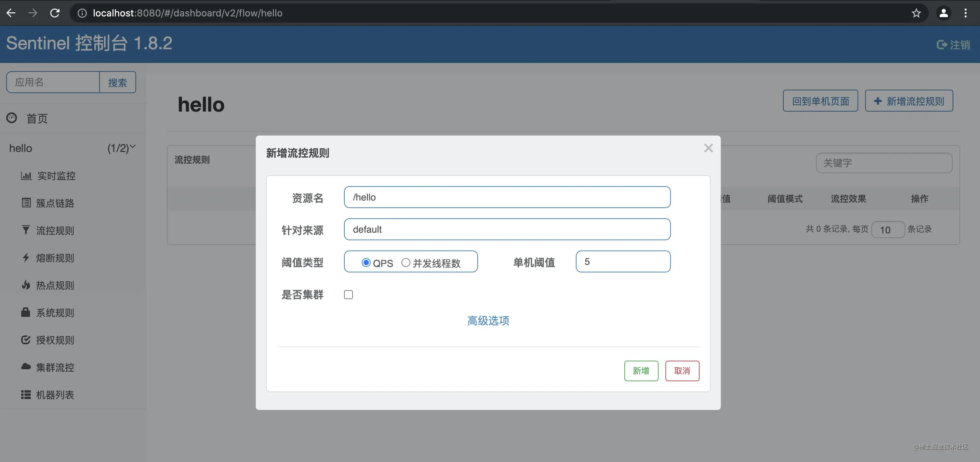
Task: Click bar chart icon for 实时监控
Action: click(26, 176)
